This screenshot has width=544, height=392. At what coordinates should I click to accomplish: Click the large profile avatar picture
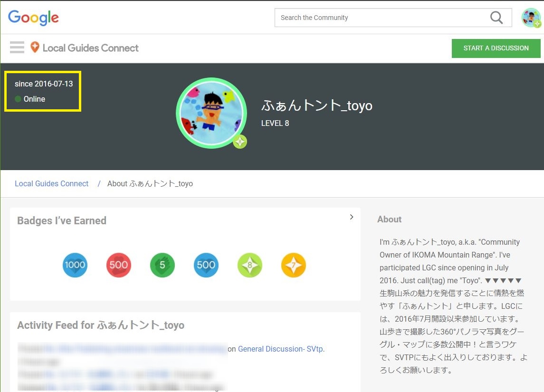(x=211, y=113)
